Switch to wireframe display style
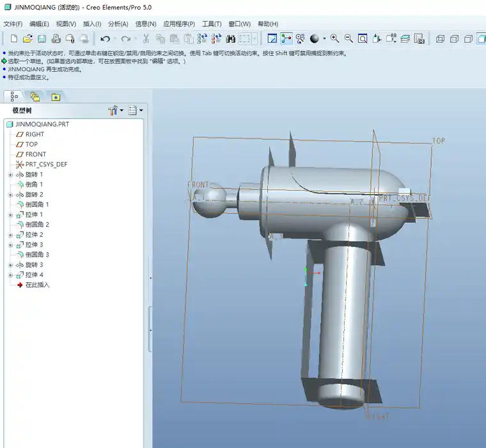 [x=440, y=39]
